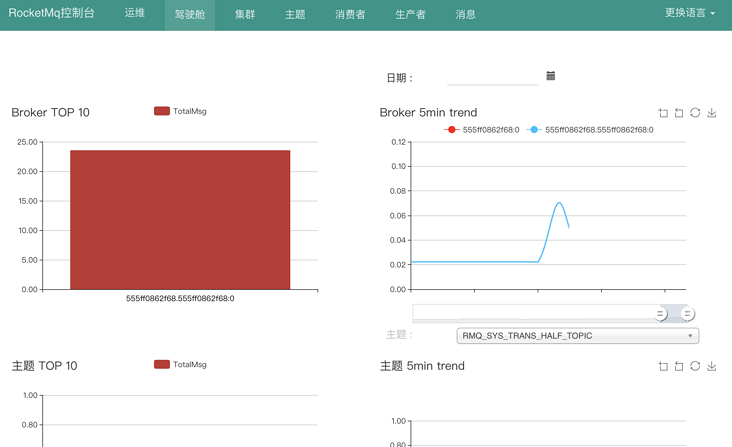
Task: Restore the Broker 5min trend chart
Action: (695, 113)
